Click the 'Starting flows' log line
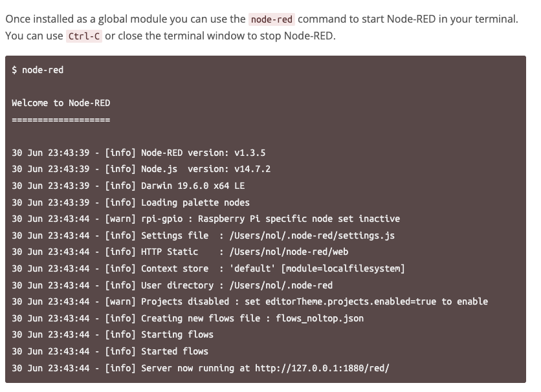541x392 pixels. click(113, 335)
